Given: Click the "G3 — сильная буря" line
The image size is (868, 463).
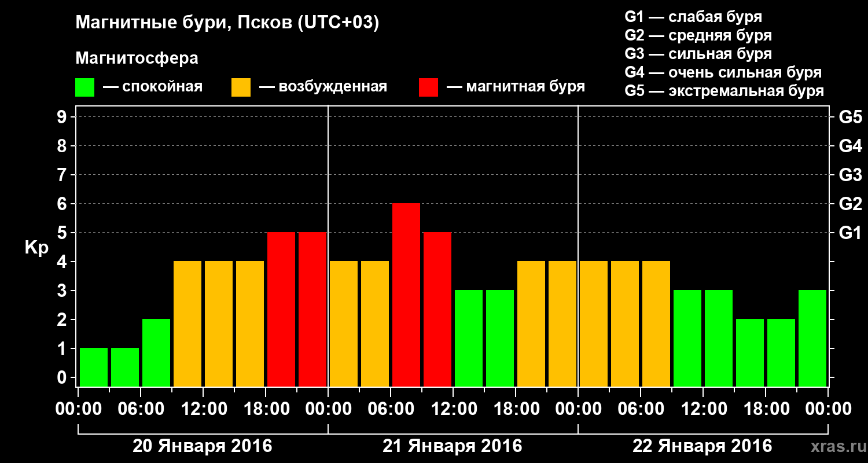Looking at the screenshot, I should (698, 54).
